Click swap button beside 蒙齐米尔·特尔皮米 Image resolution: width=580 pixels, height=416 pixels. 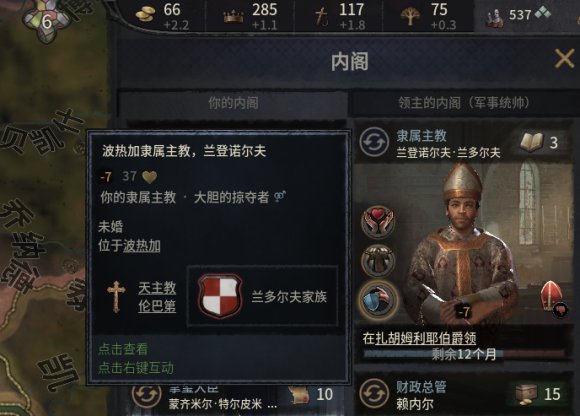[x=147, y=395]
